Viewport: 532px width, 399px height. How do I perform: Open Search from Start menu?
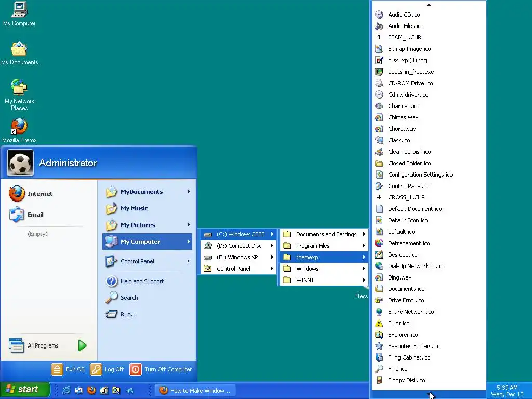click(122, 298)
